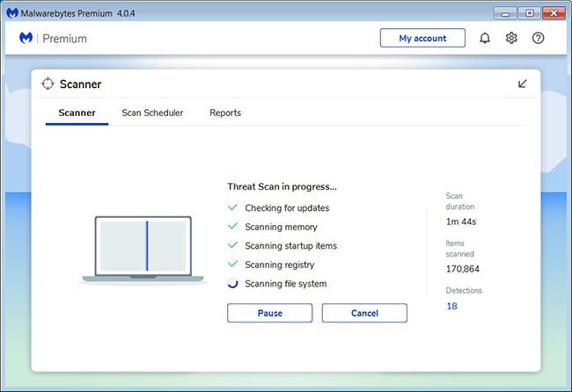Click the 'Scanning file system' text
Image resolution: width=572 pixels, height=392 pixels.
click(x=286, y=284)
